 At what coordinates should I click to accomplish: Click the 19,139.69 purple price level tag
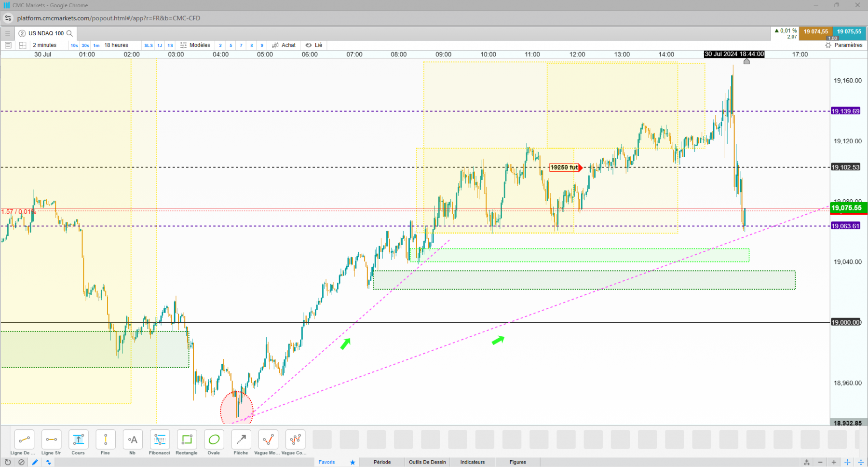coord(845,111)
